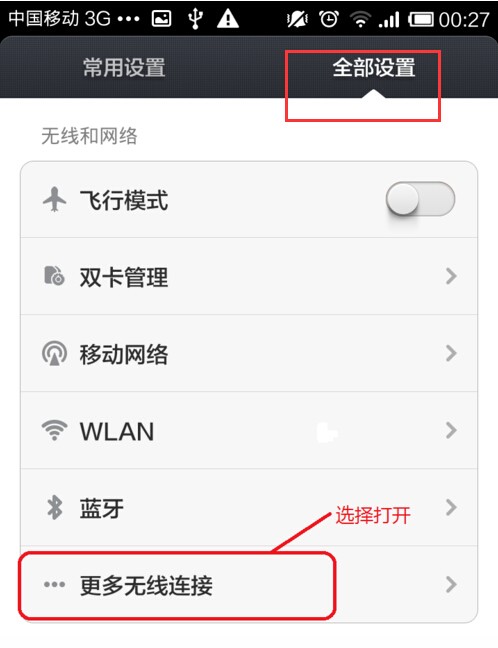Switch to the 全部设置 tab
The image size is (498, 648).
pyautogui.click(x=374, y=67)
